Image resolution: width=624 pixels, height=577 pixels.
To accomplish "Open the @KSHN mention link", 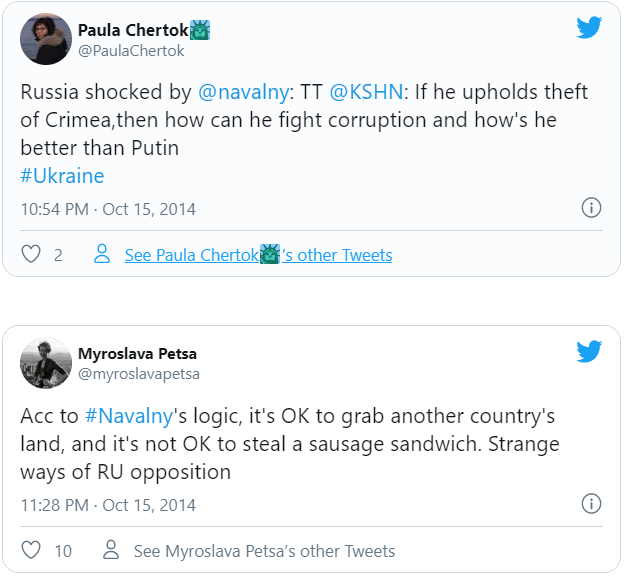I will tap(367, 92).
